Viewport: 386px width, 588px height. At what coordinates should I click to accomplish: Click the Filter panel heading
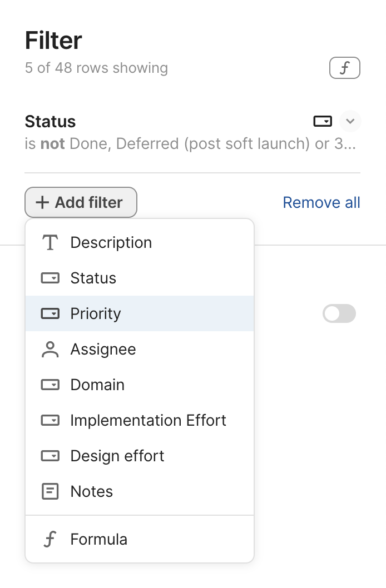click(x=53, y=41)
